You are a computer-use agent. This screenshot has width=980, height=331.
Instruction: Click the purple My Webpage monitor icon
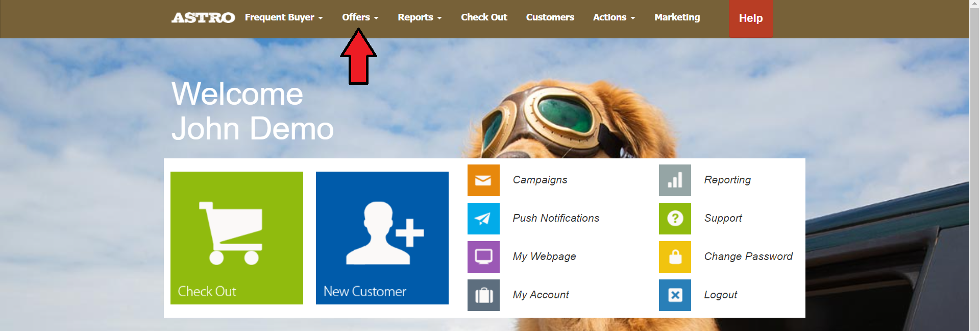pos(483,257)
